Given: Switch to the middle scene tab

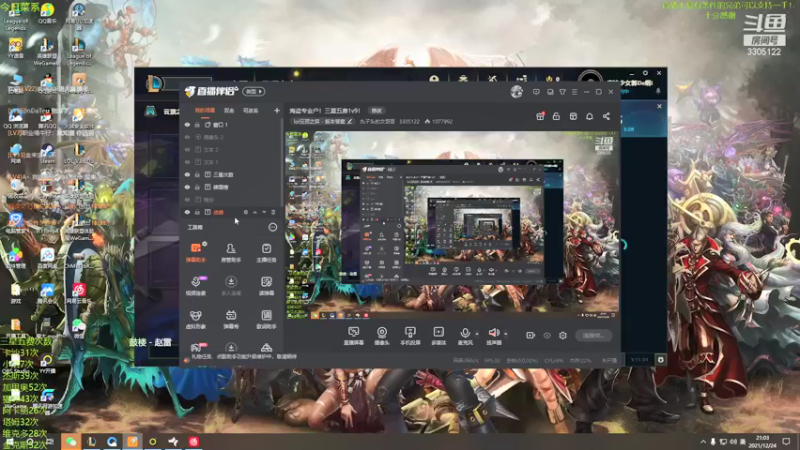Looking at the screenshot, I should (229, 110).
